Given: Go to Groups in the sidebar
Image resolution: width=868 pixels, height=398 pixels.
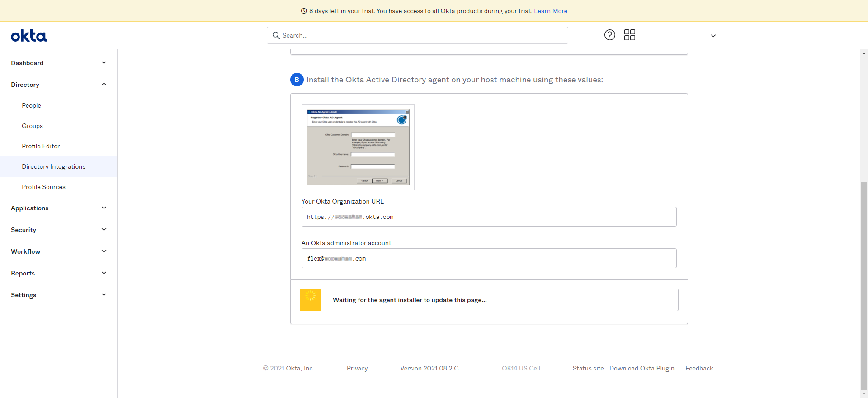Looking at the screenshot, I should click(33, 126).
